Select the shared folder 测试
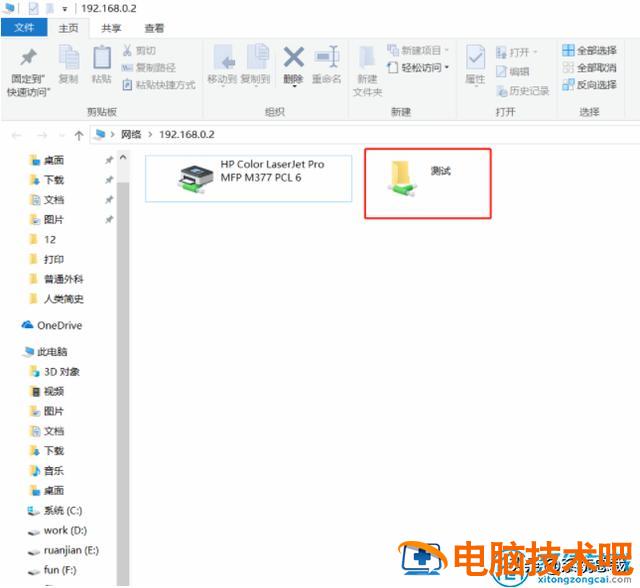 coord(428,183)
